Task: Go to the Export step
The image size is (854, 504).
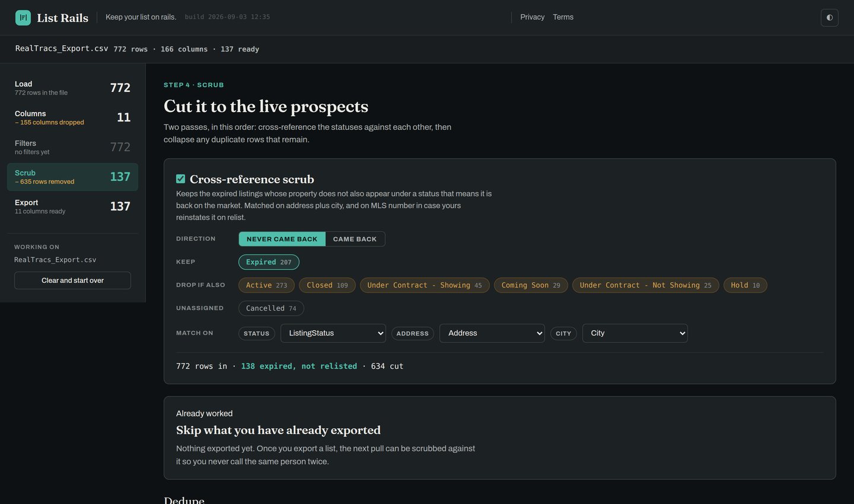Action: point(72,206)
